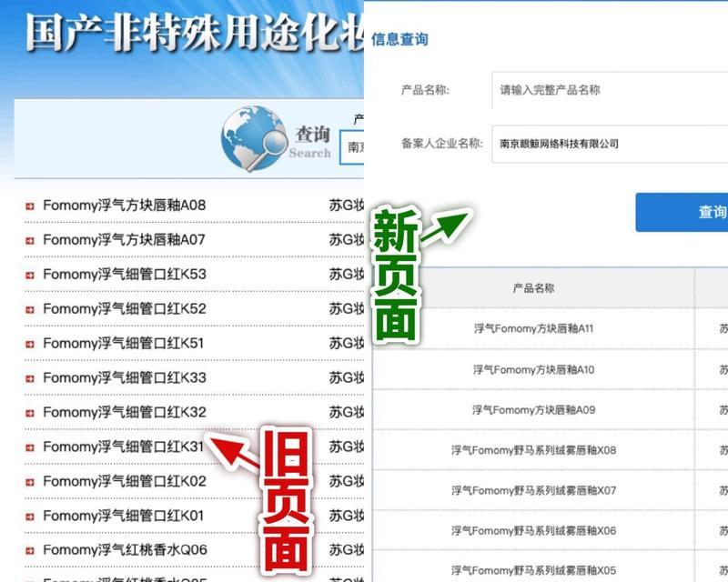Viewport: 728px width, 582px height.
Task: Open Fomomy浮气细管口红K33 entry
Action: click(x=125, y=377)
